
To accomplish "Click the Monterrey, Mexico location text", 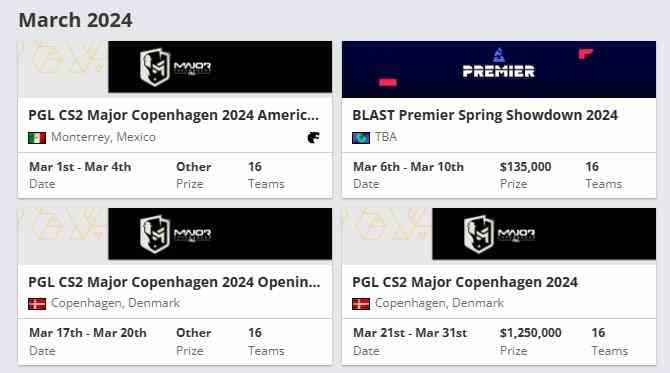I will (103, 137).
